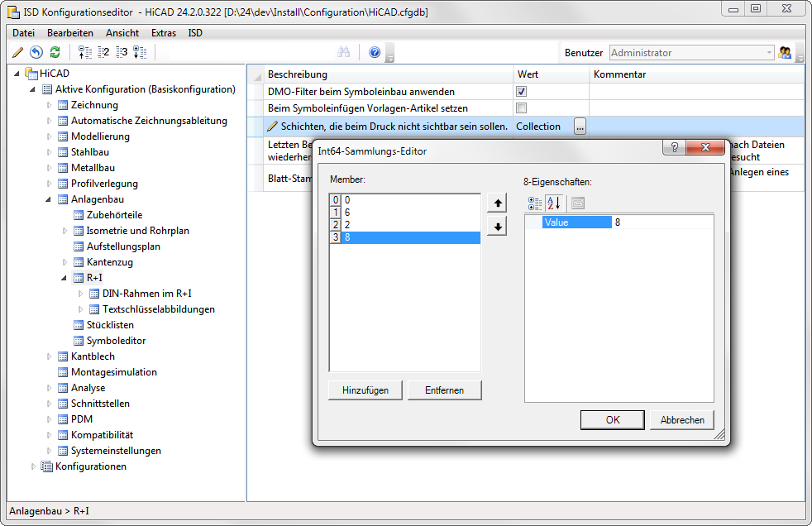Click Abbrechen to cancel the dialog

(682, 420)
